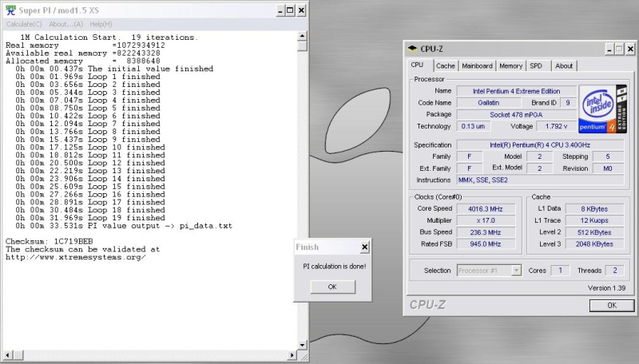Viewport: 639px width, 364px height.
Task: Click the Level 3 cache value '2048 KBytes'
Action: (x=594, y=244)
